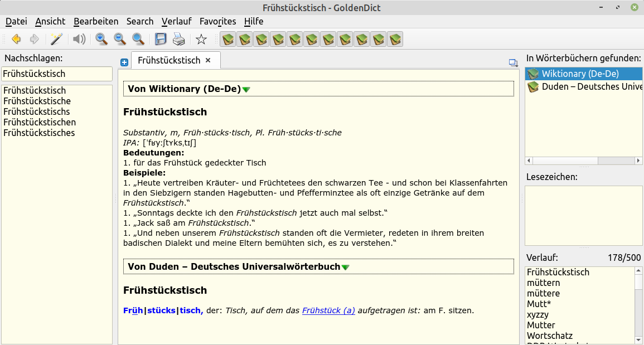Navigate back with the back arrow icon
The image size is (644, 345).
(16, 39)
